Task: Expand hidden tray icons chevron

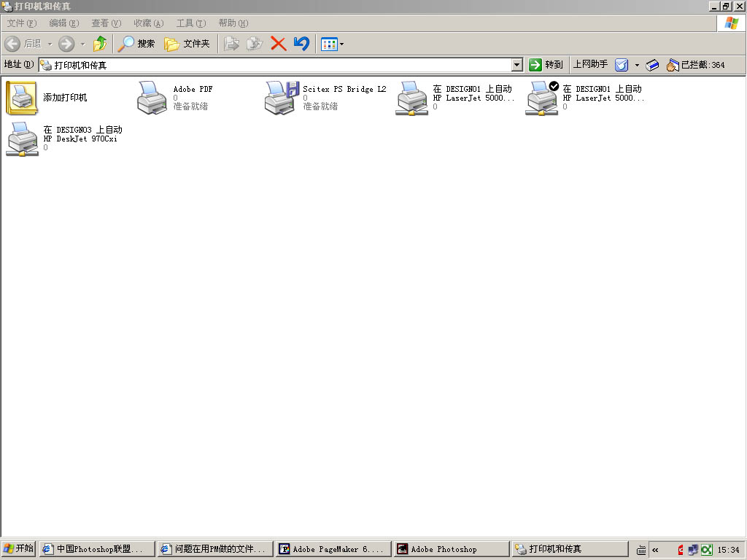Action: pos(656,550)
